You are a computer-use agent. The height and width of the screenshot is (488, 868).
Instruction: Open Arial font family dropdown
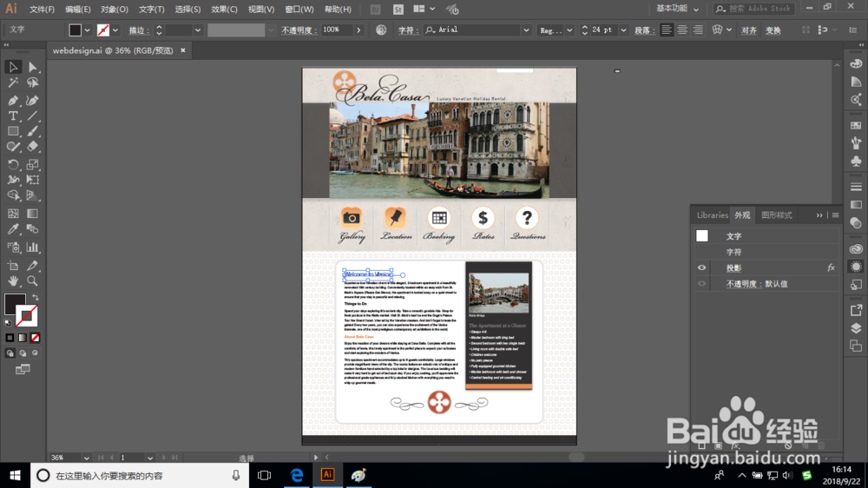coord(526,30)
